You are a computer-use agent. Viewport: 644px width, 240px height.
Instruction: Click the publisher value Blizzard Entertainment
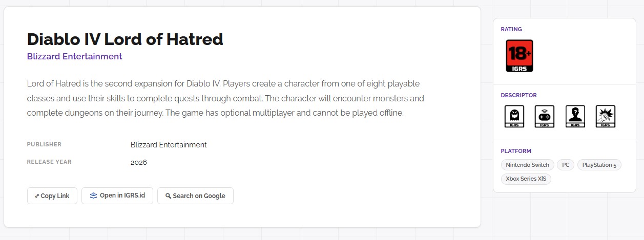click(x=169, y=145)
